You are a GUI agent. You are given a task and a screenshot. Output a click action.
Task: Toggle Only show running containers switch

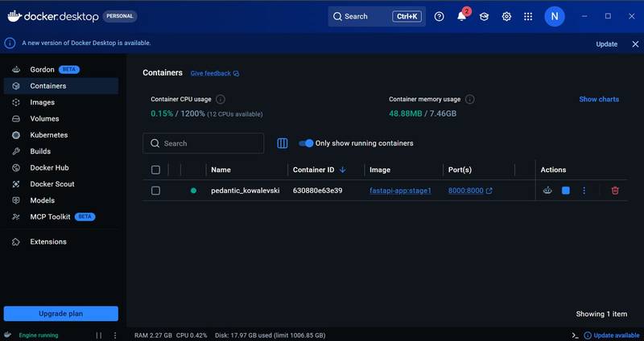click(306, 143)
